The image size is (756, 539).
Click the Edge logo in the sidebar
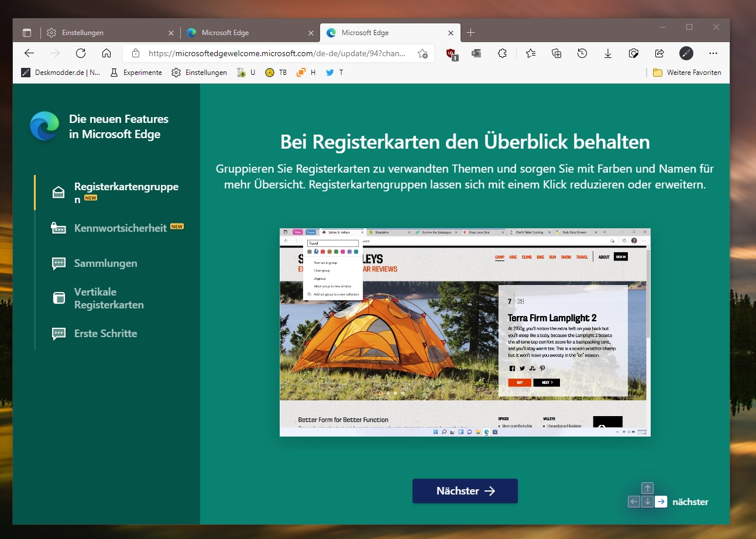[x=44, y=126]
